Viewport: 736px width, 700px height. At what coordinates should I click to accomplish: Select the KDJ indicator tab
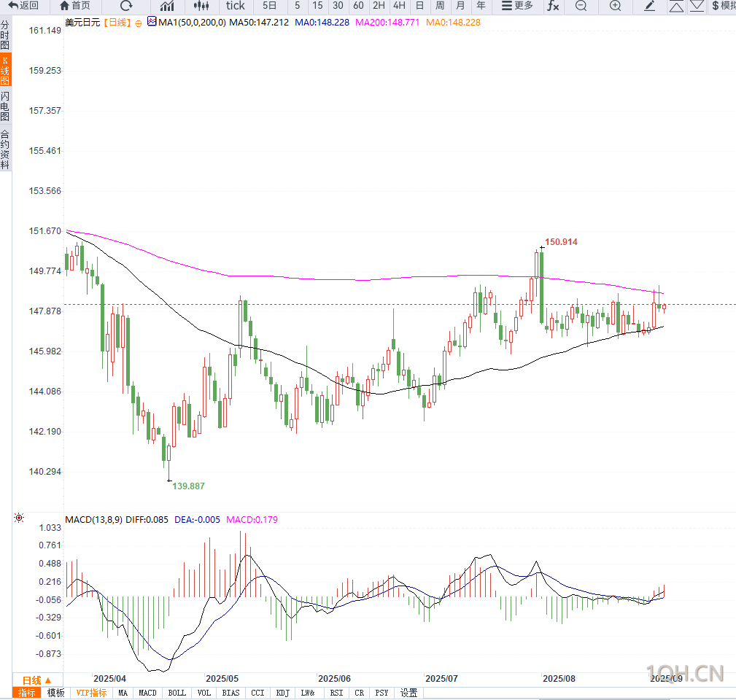(x=282, y=693)
